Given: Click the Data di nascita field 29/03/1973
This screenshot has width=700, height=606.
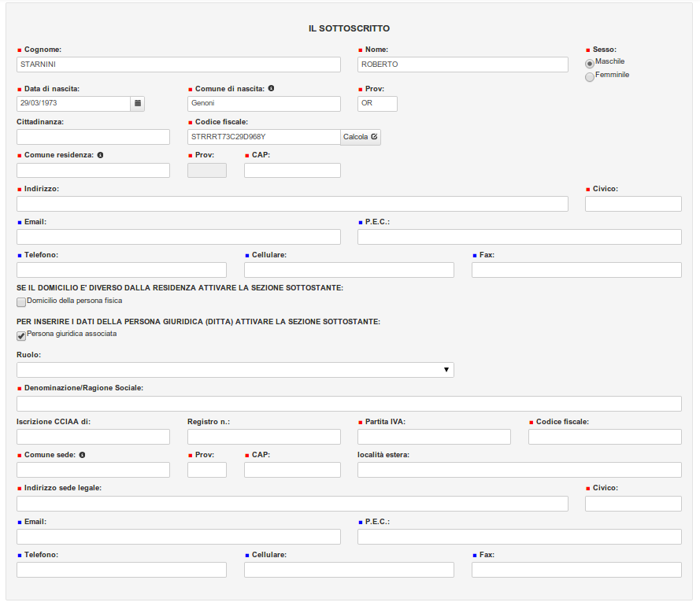Looking at the screenshot, I should pos(74,104).
